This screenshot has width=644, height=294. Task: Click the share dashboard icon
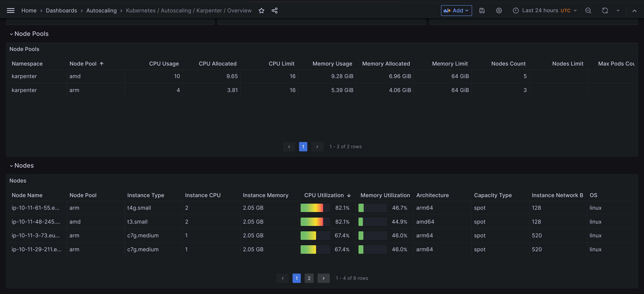pos(274,11)
